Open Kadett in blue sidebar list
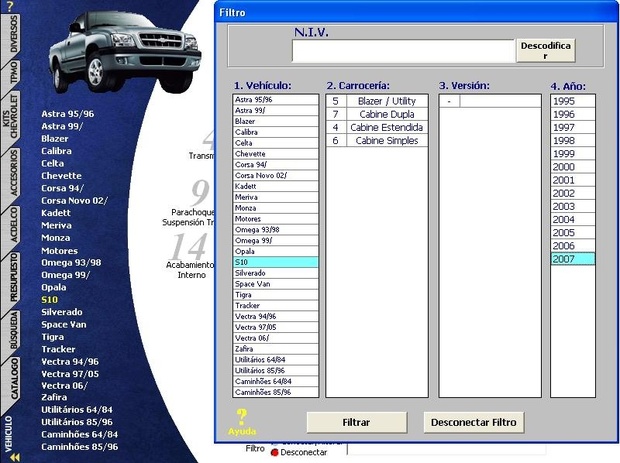Viewport: 620px width, 463px height. click(x=56, y=213)
